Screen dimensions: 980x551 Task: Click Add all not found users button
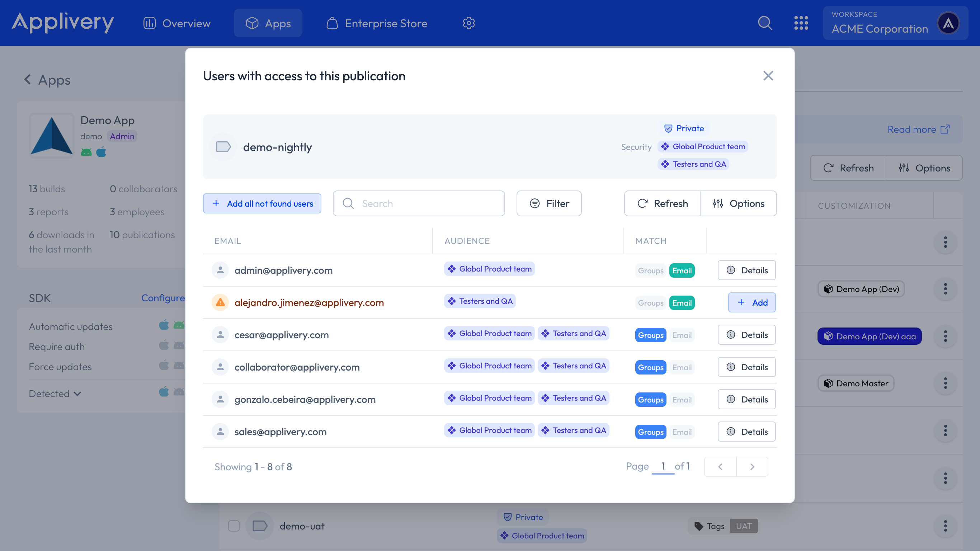(x=262, y=204)
